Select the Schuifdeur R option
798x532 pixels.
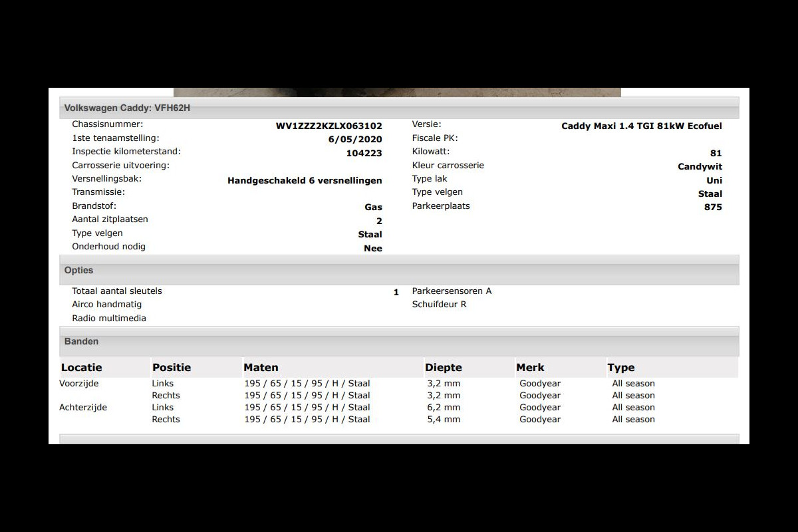[439, 305]
